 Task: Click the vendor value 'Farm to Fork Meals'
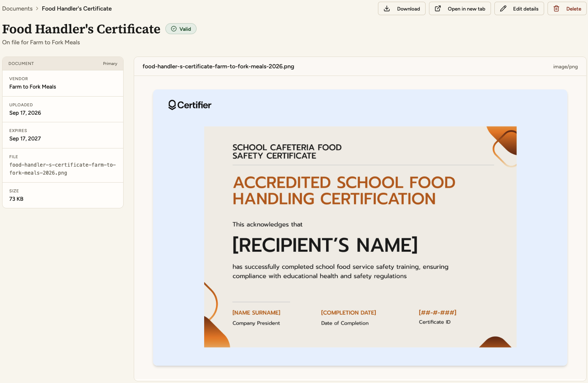32,87
